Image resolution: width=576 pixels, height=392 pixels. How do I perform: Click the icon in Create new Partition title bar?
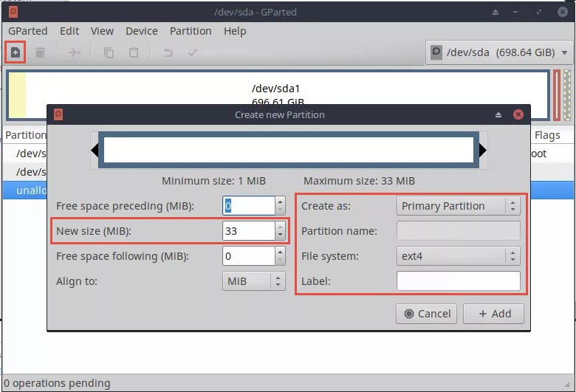58,114
